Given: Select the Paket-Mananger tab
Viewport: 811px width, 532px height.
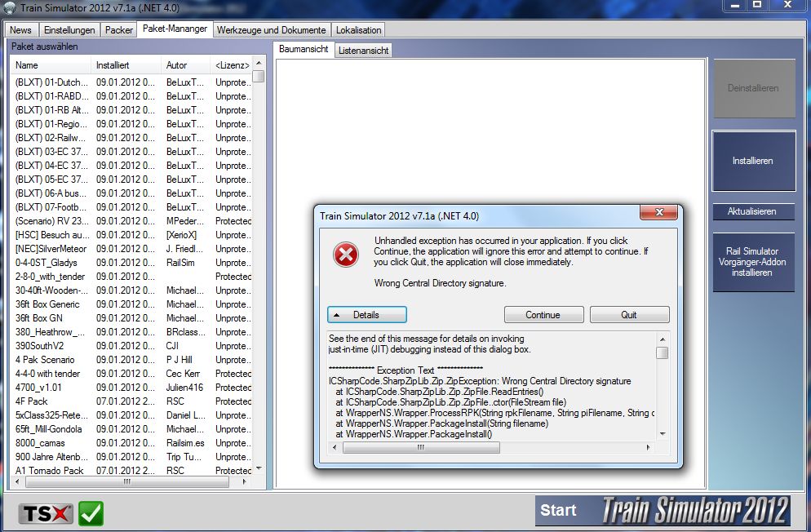Looking at the screenshot, I should coord(175,29).
